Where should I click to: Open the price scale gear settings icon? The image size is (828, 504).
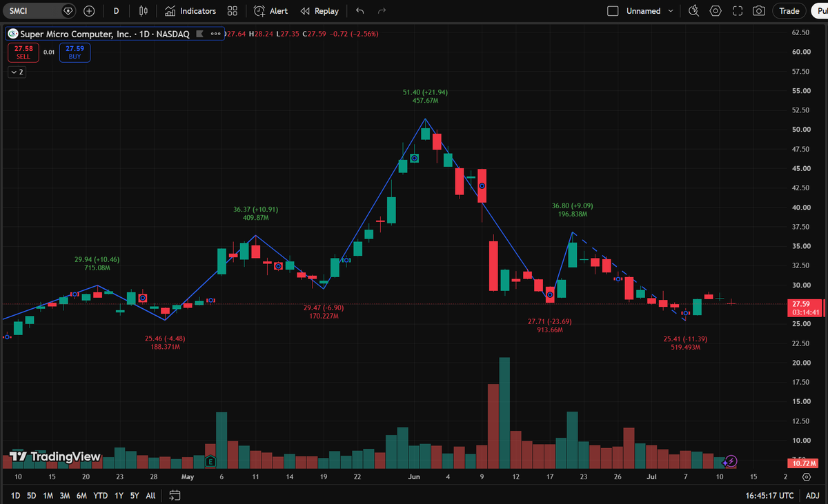click(806, 476)
